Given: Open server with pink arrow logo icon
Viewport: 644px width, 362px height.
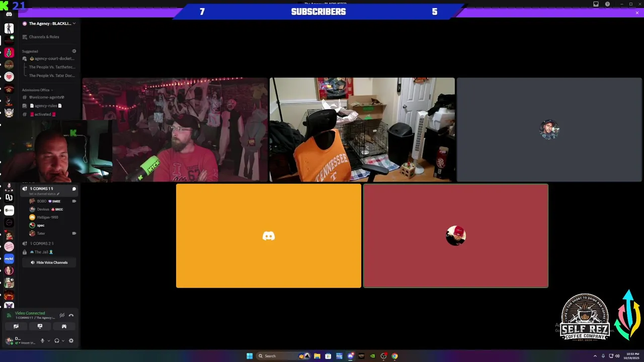Looking at the screenshot, I should [x=9, y=52].
